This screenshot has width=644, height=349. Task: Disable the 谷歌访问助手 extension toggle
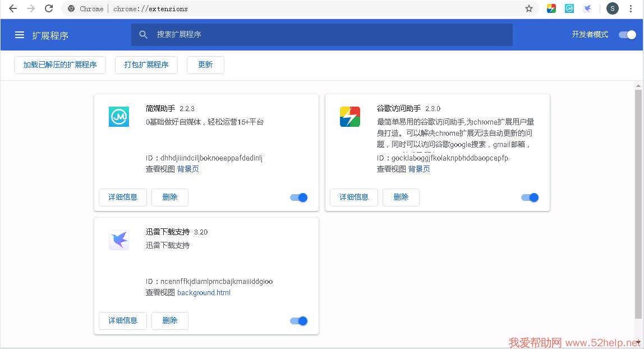pos(530,198)
